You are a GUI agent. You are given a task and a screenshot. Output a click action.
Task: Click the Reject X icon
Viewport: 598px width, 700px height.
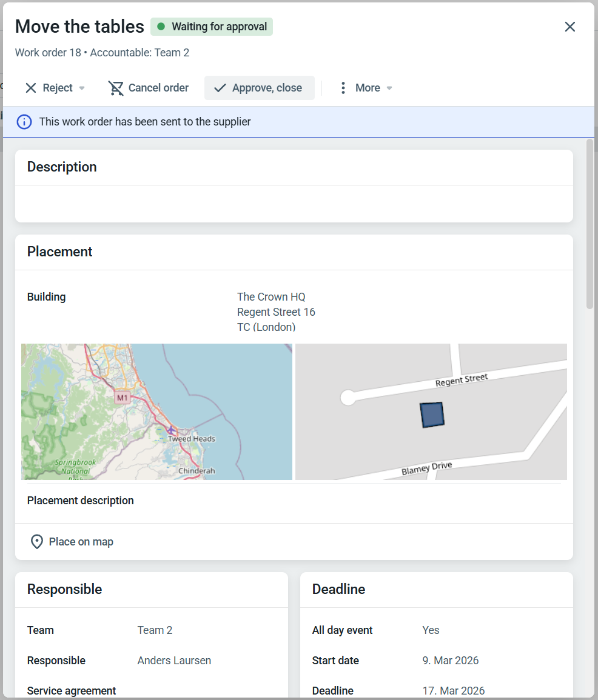tap(31, 88)
